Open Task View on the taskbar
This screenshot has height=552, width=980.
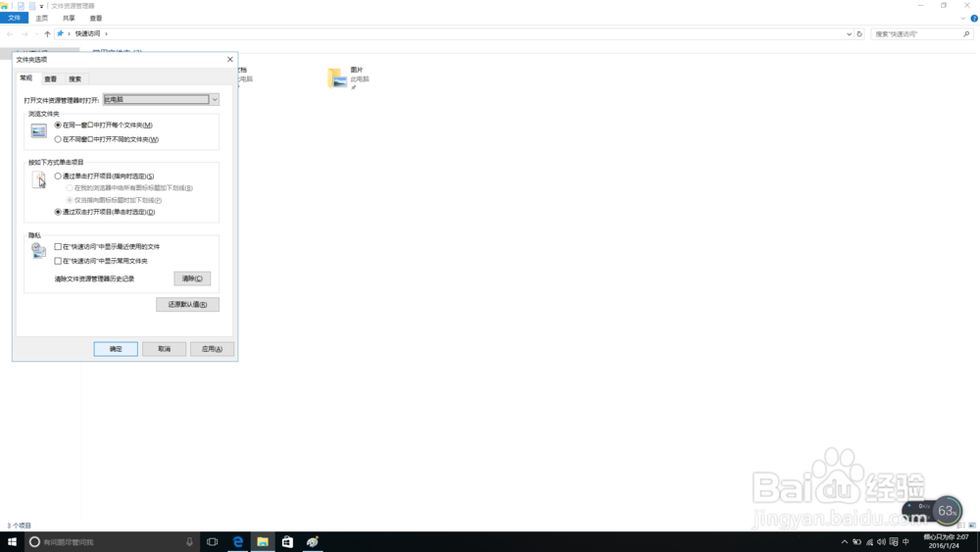pyautogui.click(x=213, y=542)
